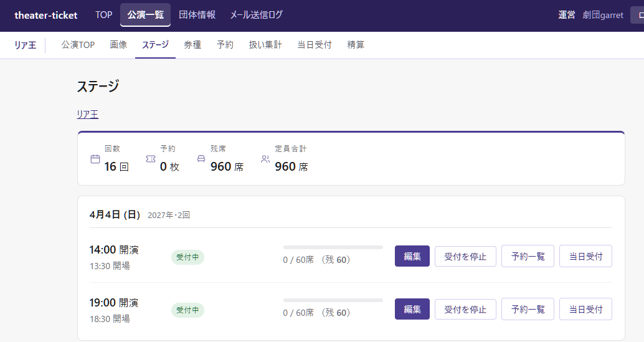Screen dimensions: 644x342
Task: Click the 受付中 badge on the 14:00 stage
Action: pyautogui.click(x=187, y=257)
